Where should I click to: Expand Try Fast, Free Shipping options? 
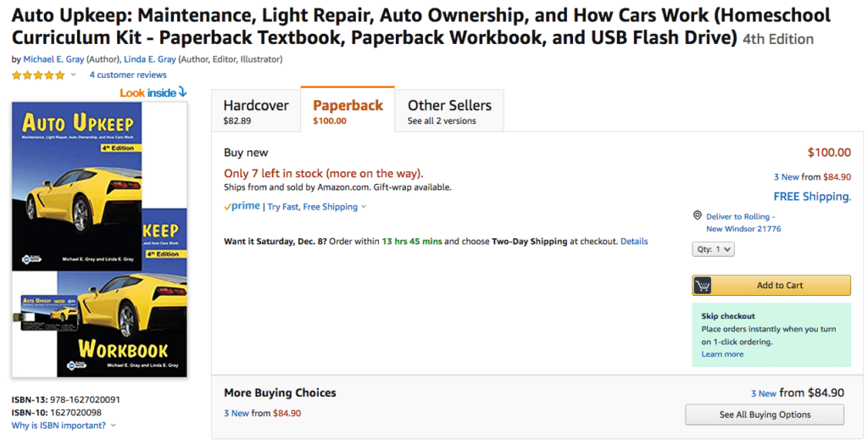[364, 207]
